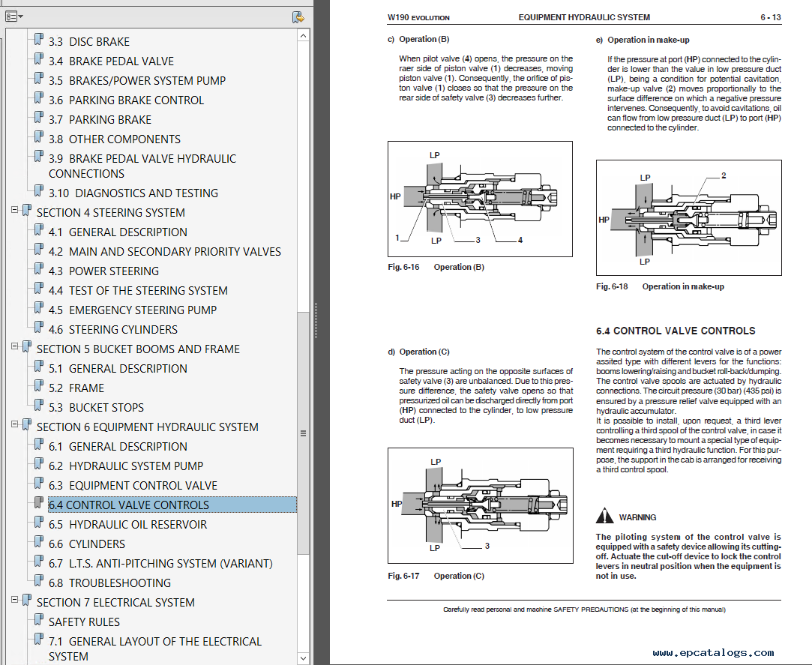Click bookmark icon for SAFETY RULES
This screenshot has width=812, height=665.
click(39, 620)
